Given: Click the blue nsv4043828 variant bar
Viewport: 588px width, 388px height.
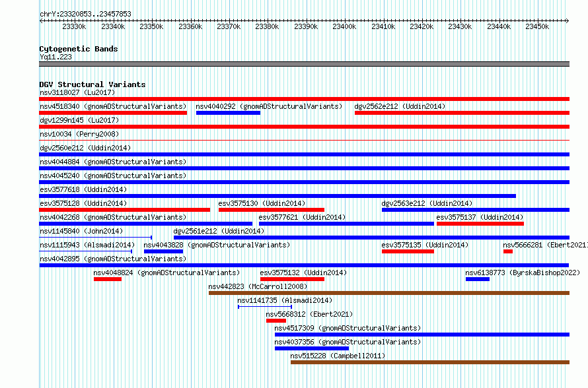Looking at the screenshot, I should point(163,251).
